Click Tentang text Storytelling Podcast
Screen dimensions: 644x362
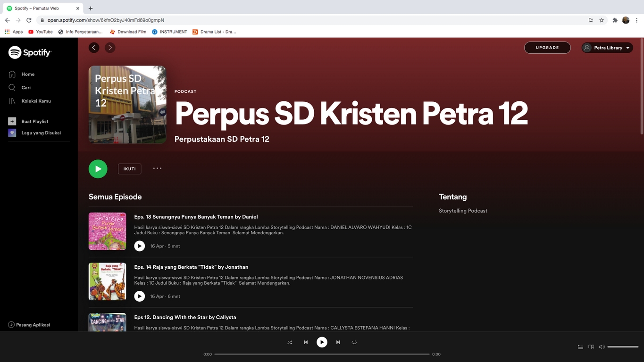point(463,211)
